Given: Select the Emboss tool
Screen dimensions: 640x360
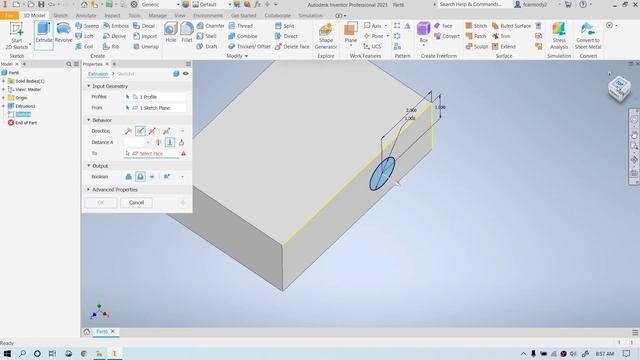Looking at the screenshot, I should tap(116, 26).
